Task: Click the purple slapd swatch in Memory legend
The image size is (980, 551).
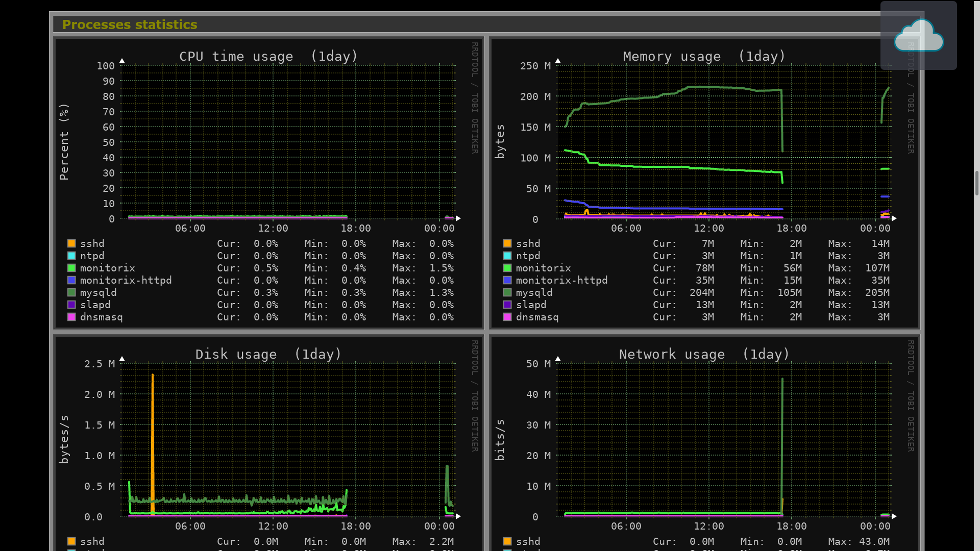Action: click(507, 305)
